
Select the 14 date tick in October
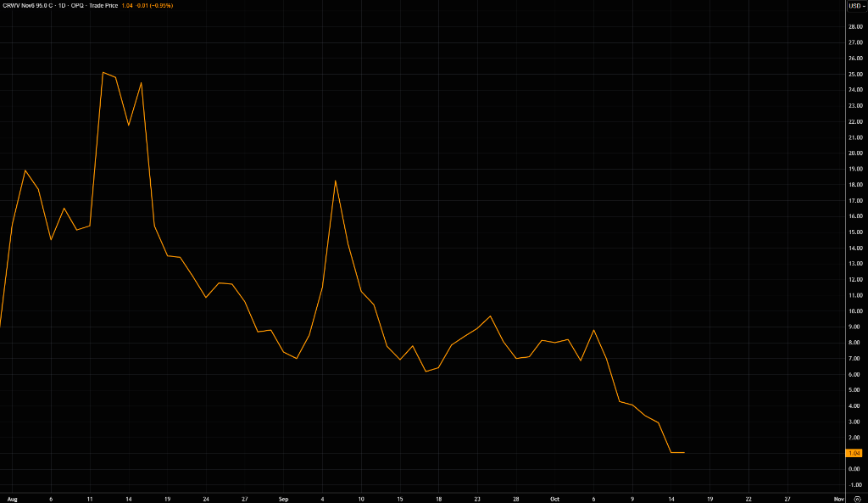[x=671, y=499]
